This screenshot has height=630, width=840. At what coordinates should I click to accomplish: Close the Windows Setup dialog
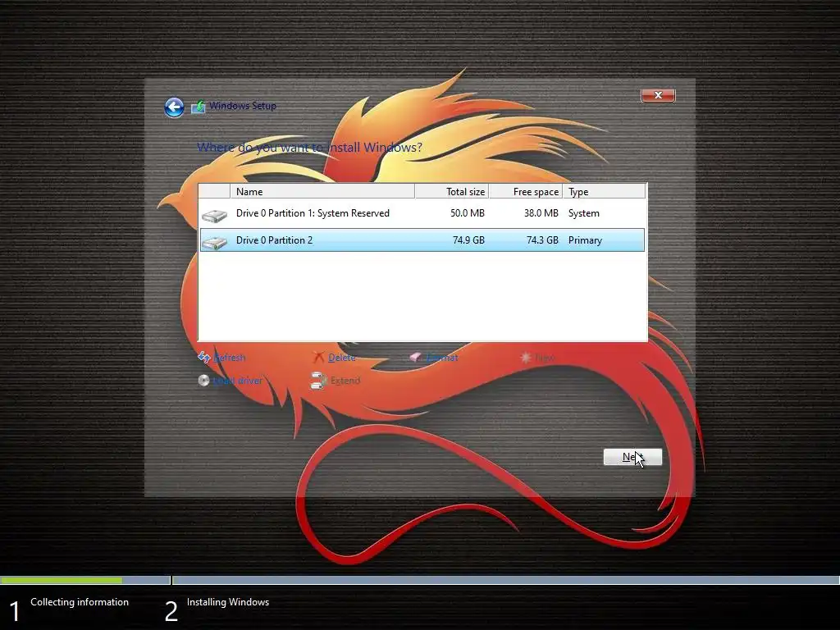pos(658,95)
